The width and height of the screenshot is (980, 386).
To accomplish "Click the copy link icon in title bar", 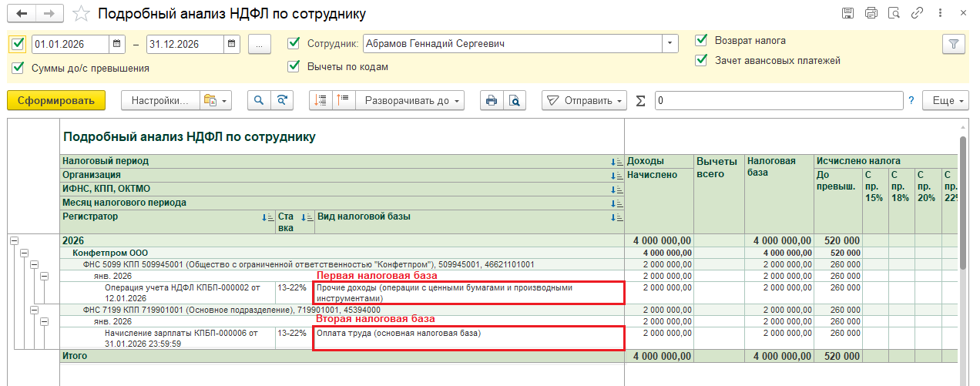I will (x=917, y=13).
